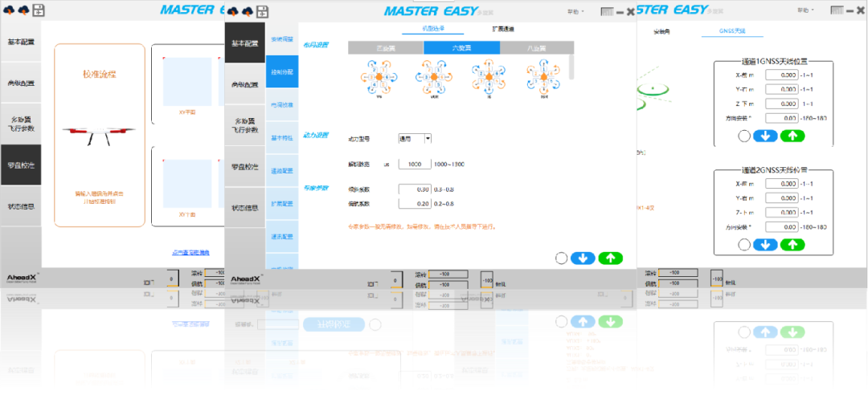The width and height of the screenshot is (868, 407).
Task: Select the third hexacopter layout diagram
Action: (488, 79)
